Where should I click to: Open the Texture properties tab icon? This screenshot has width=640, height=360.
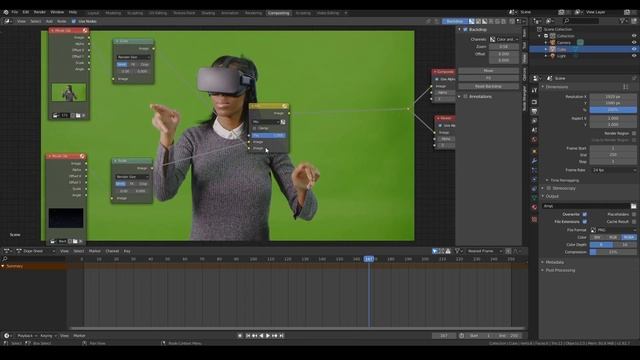pos(534,219)
